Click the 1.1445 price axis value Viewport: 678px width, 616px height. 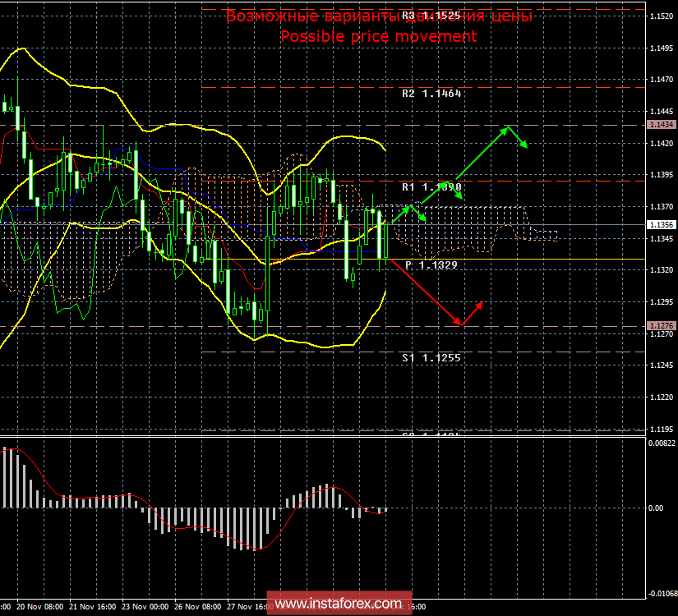pos(662,112)
